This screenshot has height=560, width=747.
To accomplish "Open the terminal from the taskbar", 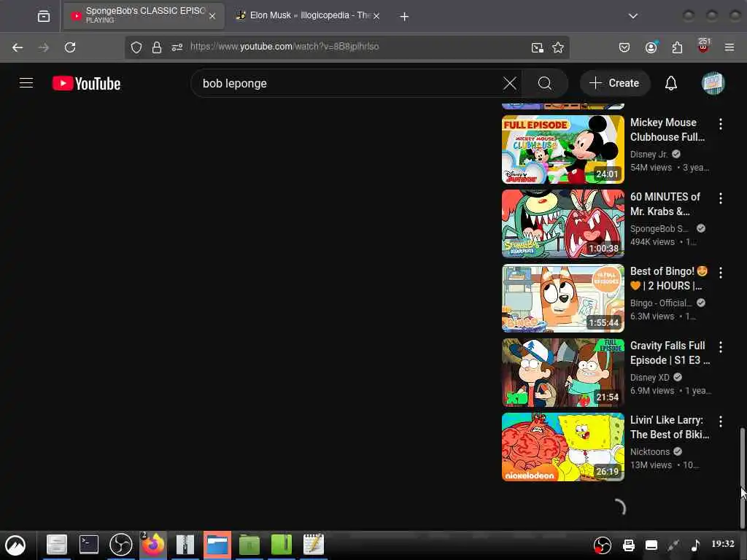I will click(88, 545).
